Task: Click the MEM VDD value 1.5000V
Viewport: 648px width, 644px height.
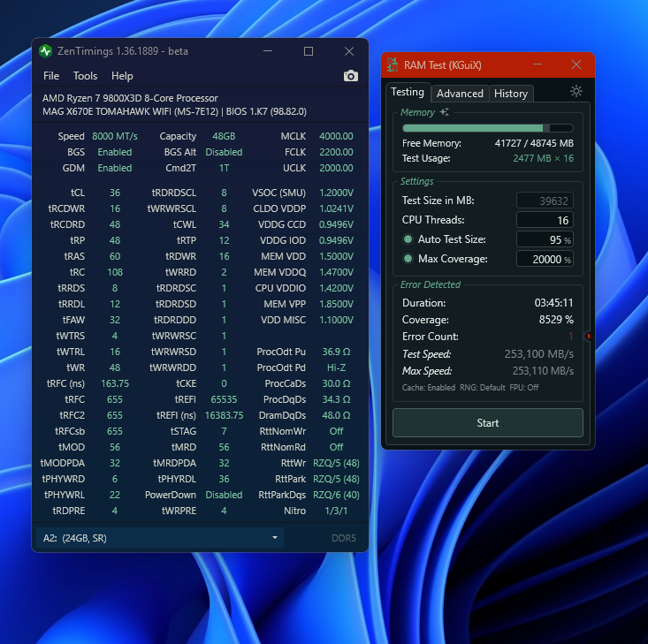Action: point(336,256)
